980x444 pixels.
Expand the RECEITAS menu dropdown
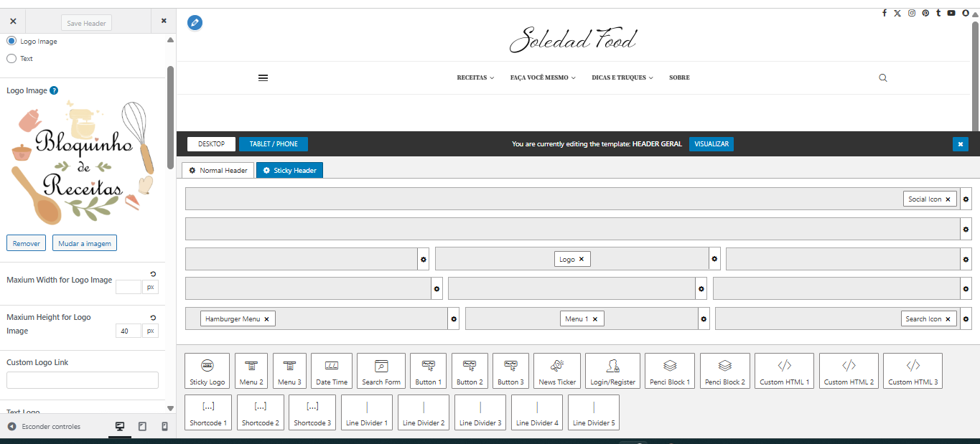point(475,77)
